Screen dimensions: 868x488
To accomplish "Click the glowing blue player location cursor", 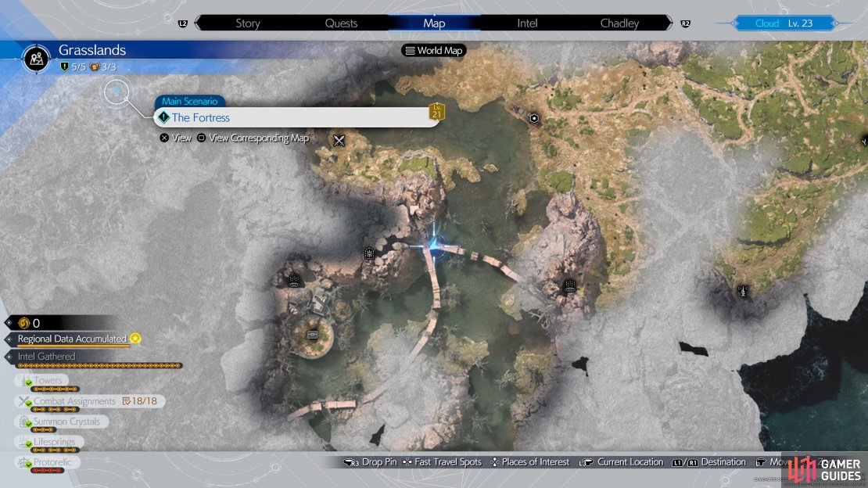I will point(435,246).
